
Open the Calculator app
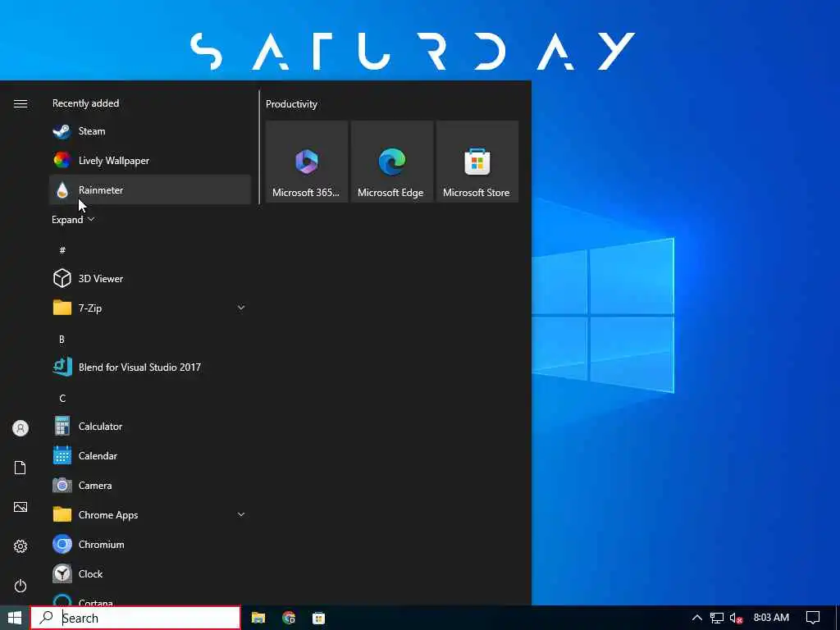[x=149, y=427]
